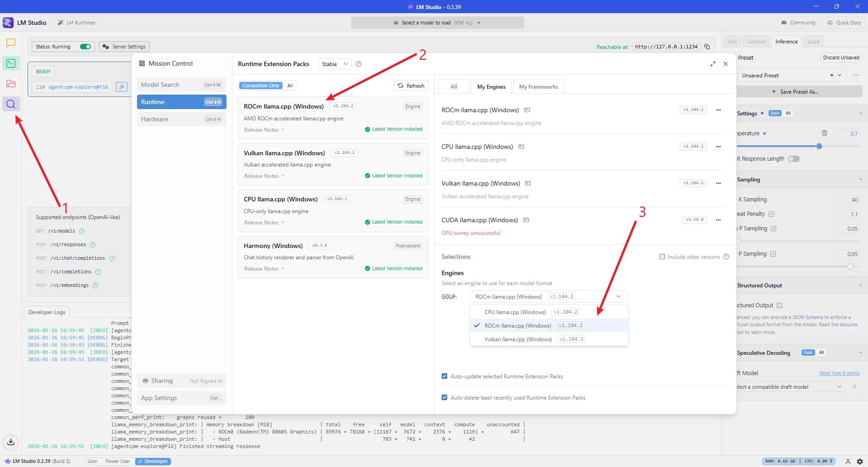Click the help icon for POST /v1/embeddings
This screenshot has height=467, width=868.
click(95, 286)
